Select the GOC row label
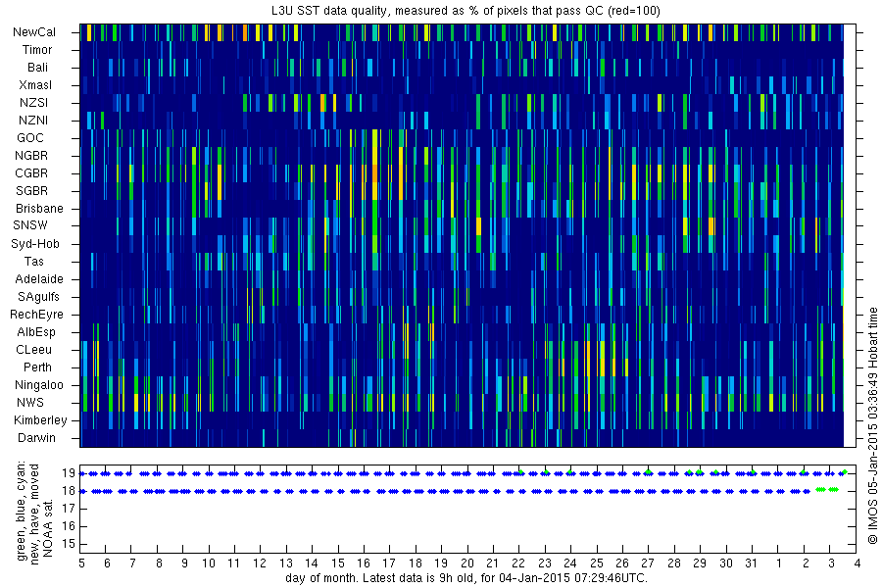The height and width of the screenshot is (588, 882). click(x=30, y=138)
